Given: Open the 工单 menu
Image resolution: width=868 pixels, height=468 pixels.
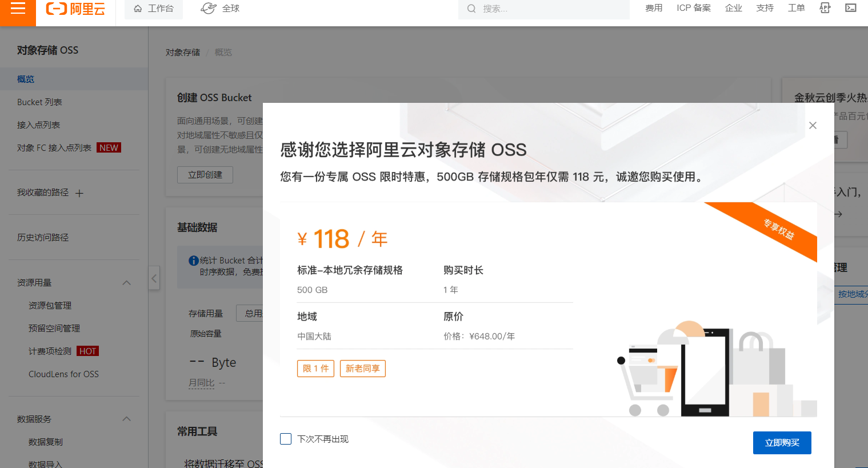Looking at the screenshot, I should tap(796, 8).
